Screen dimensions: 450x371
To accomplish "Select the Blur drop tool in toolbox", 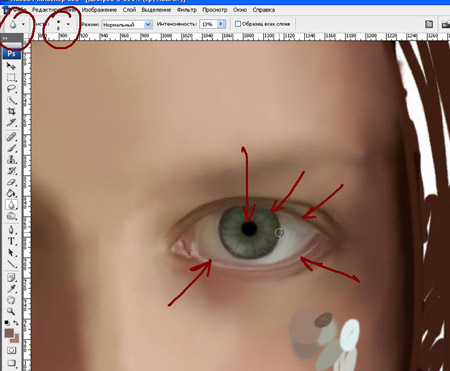I will pos(11,205).
